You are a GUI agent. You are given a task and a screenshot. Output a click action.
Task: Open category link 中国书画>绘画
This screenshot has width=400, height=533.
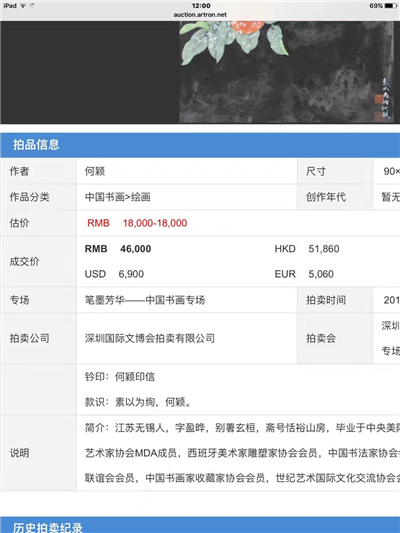(118, 197)
